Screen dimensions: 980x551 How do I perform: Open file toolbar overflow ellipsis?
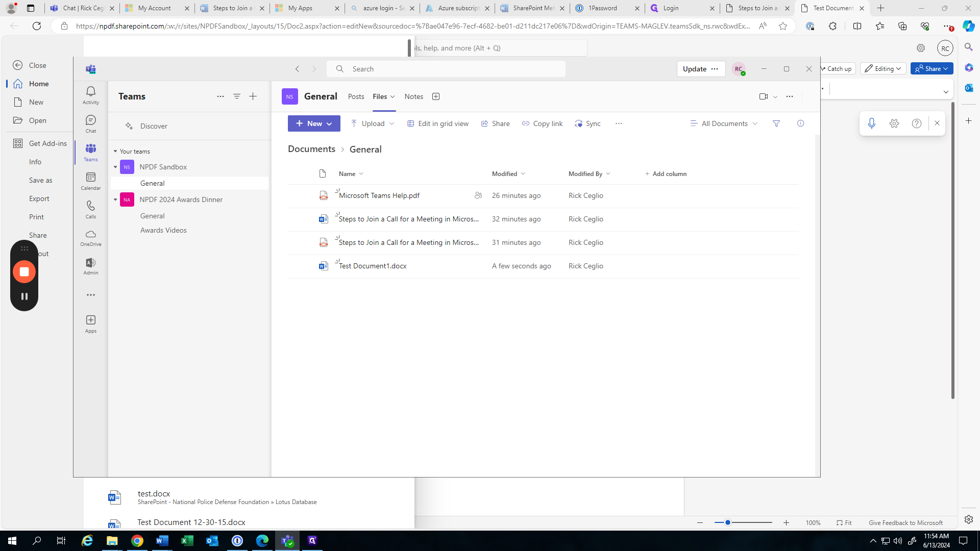click(619, 123)
